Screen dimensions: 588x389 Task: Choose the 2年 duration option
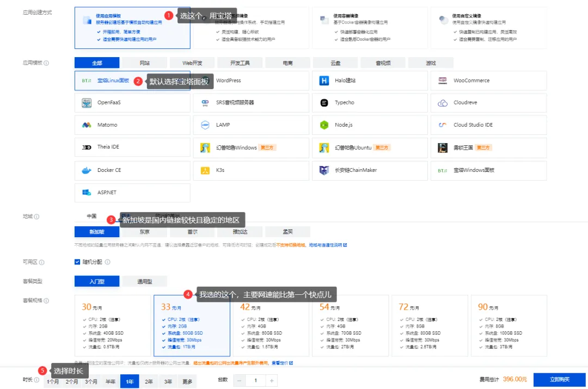click(149, 381)
